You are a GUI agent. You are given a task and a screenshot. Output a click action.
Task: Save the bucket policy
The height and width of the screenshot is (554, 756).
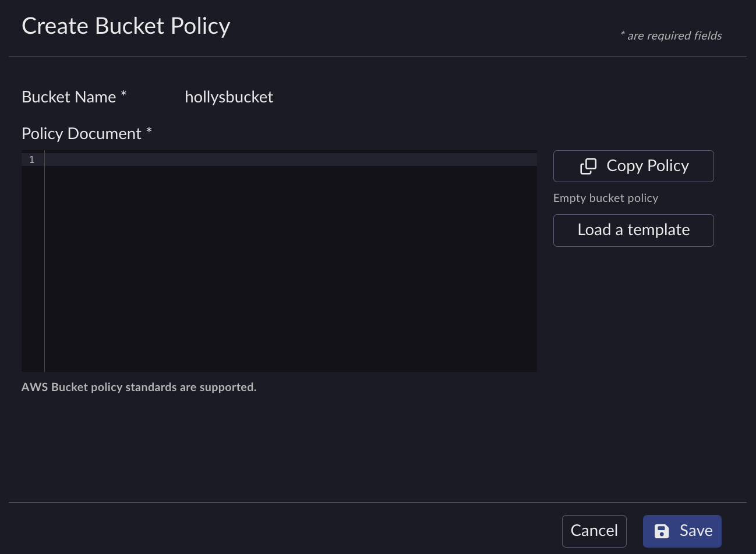pos(682,531)
